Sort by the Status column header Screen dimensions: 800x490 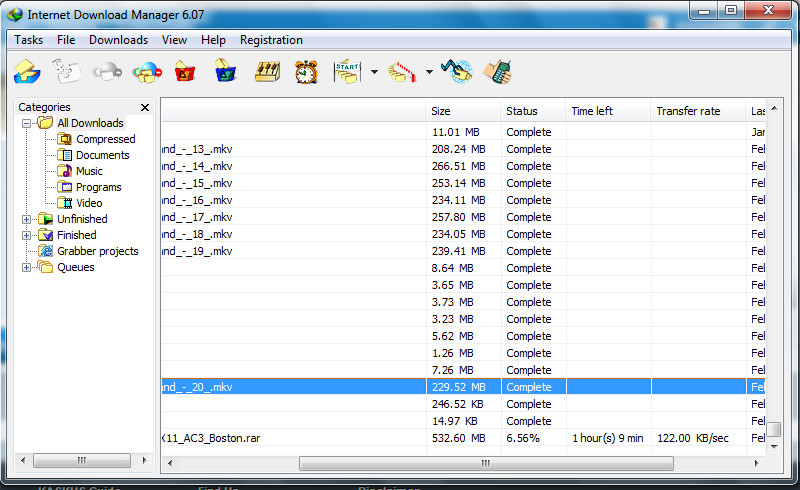533,111
